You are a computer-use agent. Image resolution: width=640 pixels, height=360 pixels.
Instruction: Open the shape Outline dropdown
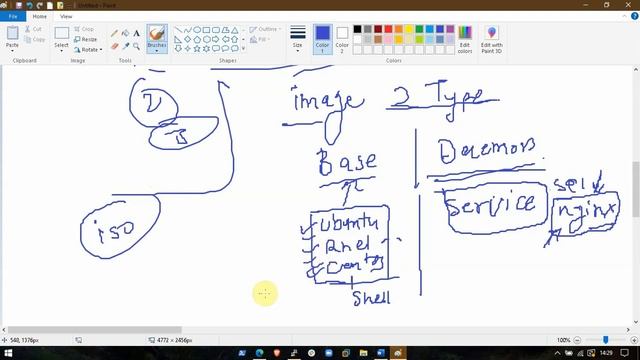click(x=265, y=29)
